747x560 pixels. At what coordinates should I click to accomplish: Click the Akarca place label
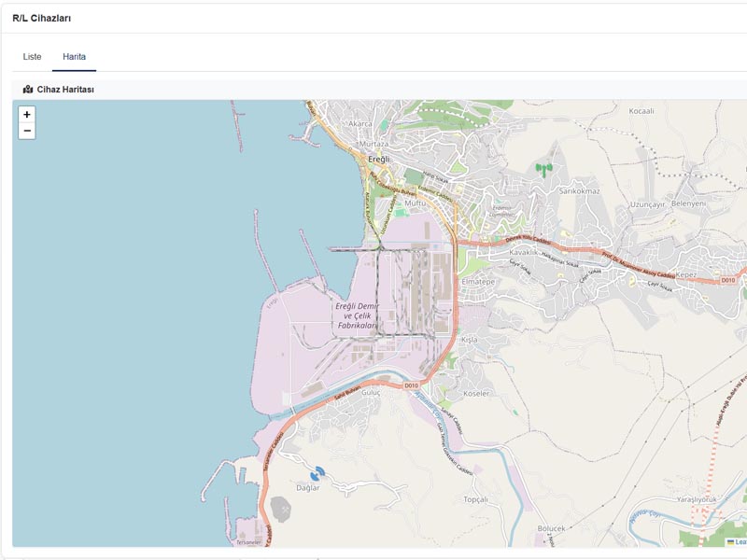tap(359, 124)
